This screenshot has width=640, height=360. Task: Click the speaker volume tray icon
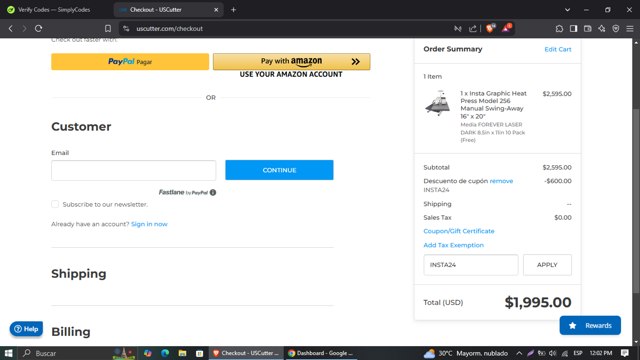point(553,353)
